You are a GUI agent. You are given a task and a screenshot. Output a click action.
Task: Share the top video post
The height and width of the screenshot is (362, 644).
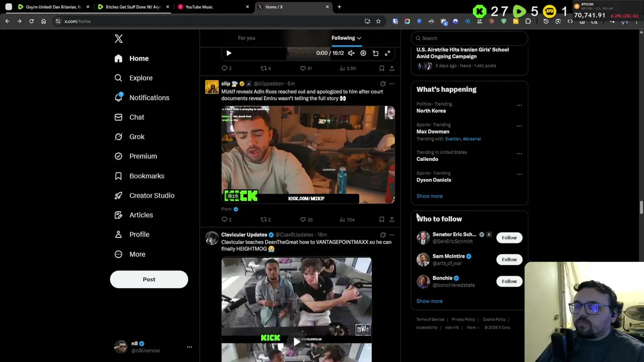pos(392,68)
